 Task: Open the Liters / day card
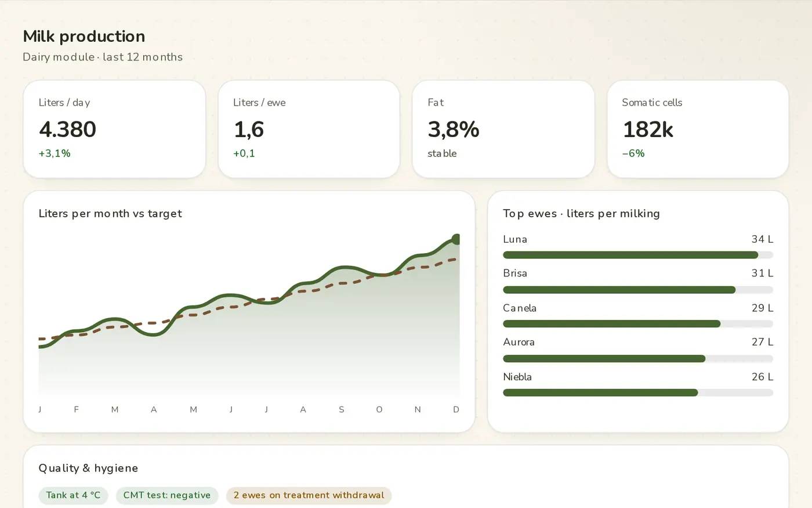pyautogui.click(x=114, y=129)
